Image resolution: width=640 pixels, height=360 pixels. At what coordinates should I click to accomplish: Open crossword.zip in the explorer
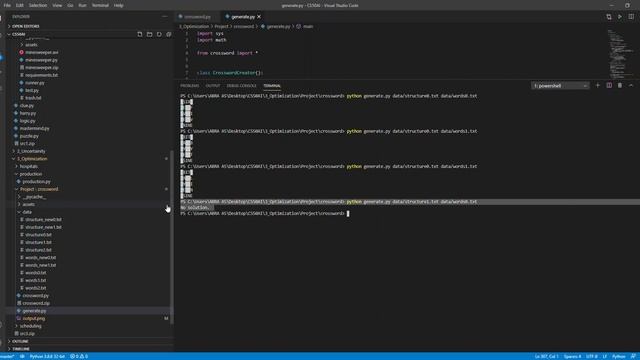36,303
